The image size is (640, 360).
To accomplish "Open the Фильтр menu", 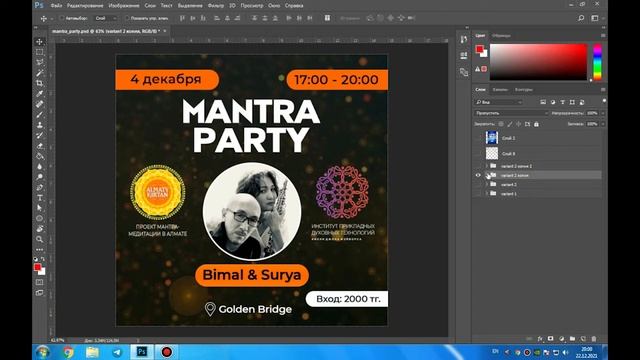I will [x=216, y=6].
